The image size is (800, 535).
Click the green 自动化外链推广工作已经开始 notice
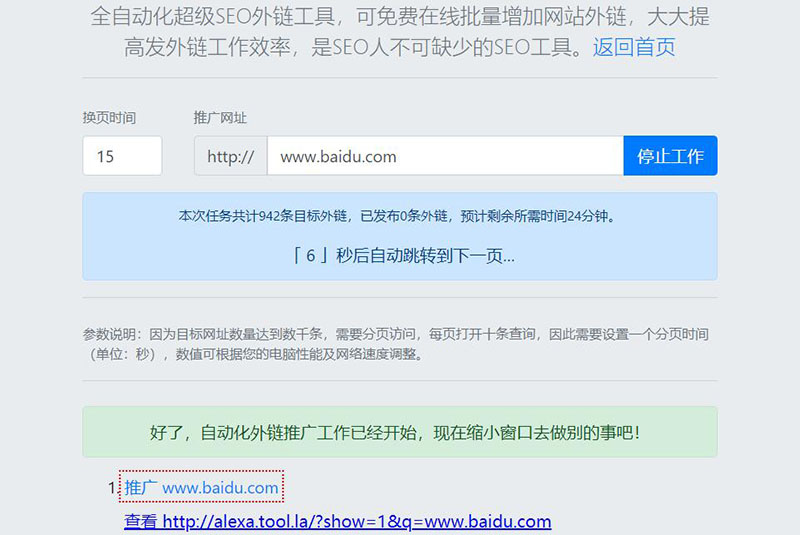click(399, 432)
